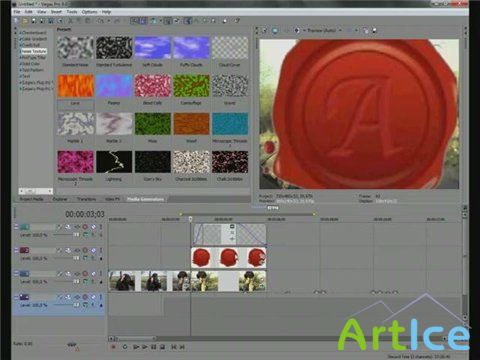Click the Save project toolbar icon
Viewport: 480px width, 360px height.
34,21
